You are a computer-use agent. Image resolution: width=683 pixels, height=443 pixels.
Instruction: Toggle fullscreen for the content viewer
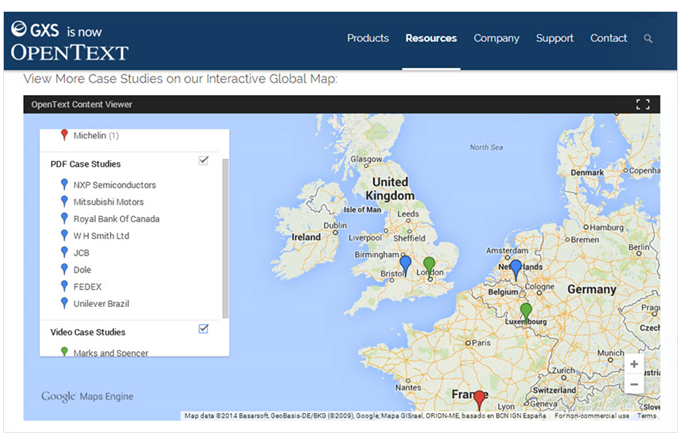(x=643, y=104)
